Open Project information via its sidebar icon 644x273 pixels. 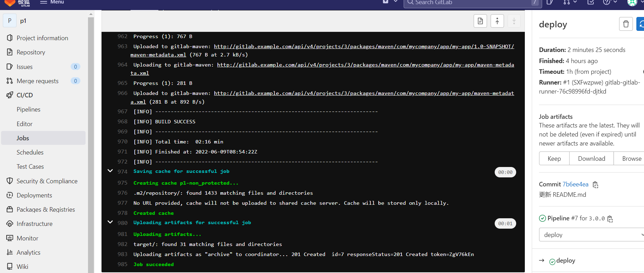(x=10, y=38)
